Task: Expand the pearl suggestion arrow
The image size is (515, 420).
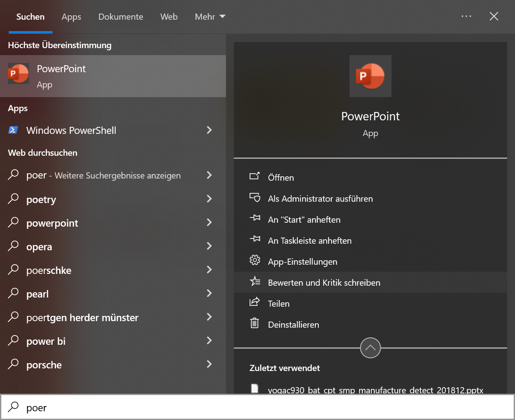Action: 209,293
